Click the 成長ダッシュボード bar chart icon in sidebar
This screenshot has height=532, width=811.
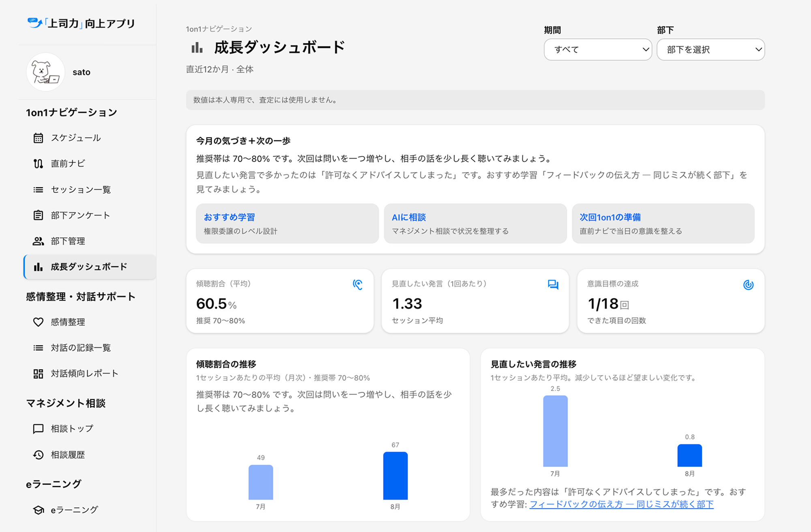(x=38, y=267)
